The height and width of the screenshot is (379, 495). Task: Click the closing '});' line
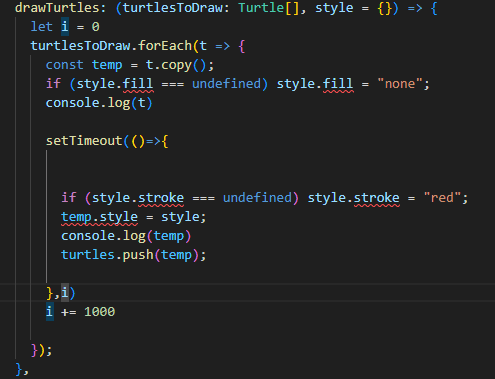(42, 350)
